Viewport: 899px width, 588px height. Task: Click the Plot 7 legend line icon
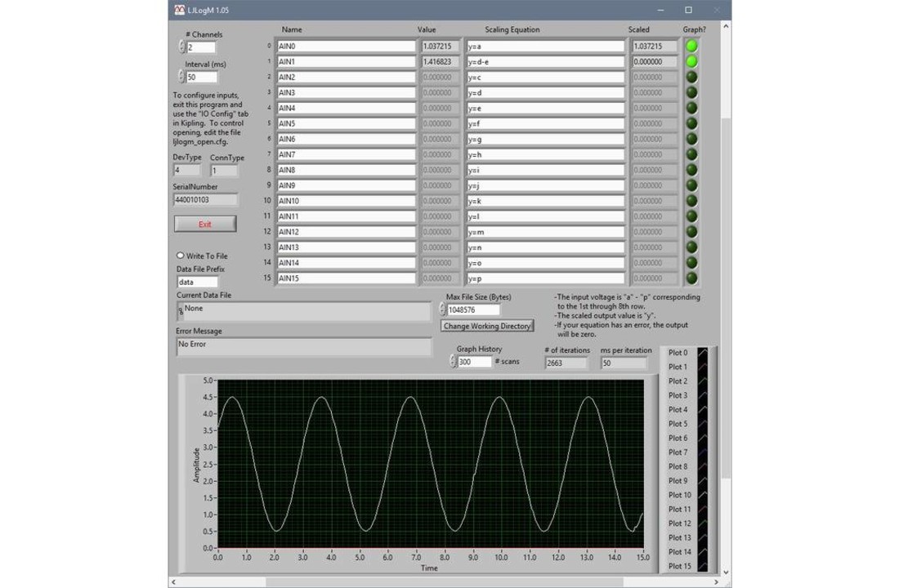click(x=703, y=452)
